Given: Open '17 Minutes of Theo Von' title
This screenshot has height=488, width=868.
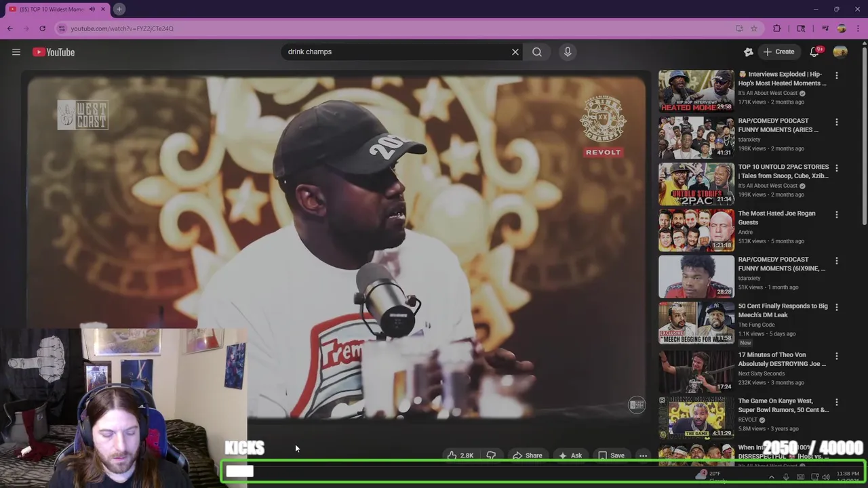Looking at the screenshot, I should tap(782, 359).
